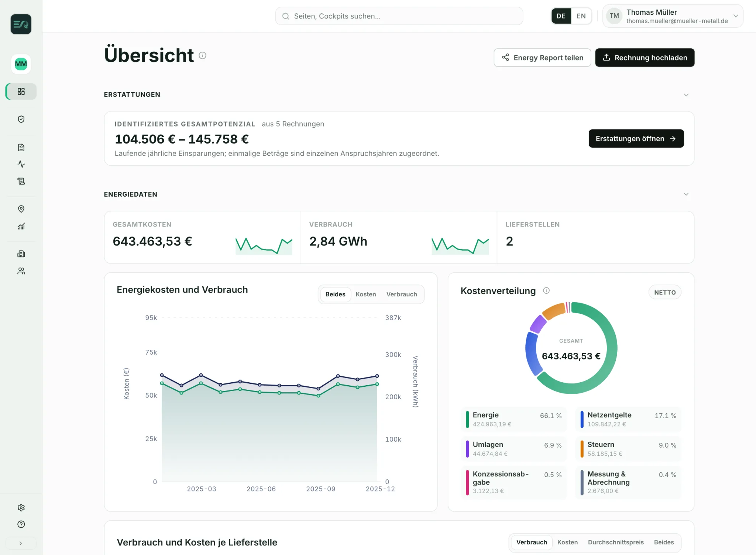756x555 pixels.
Task: Click the purple segment of donut chart
Action: coord(538,324)
